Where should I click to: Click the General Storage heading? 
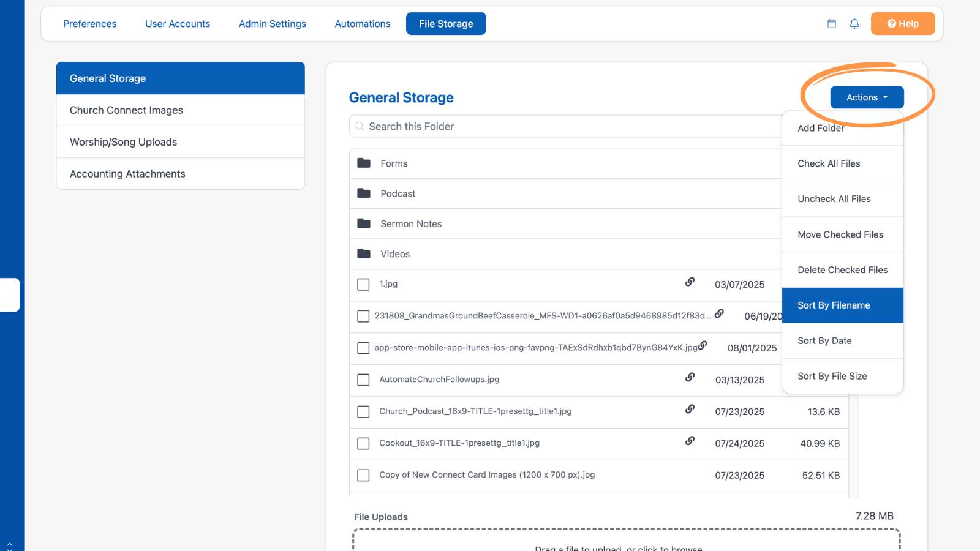coord(401,97)
